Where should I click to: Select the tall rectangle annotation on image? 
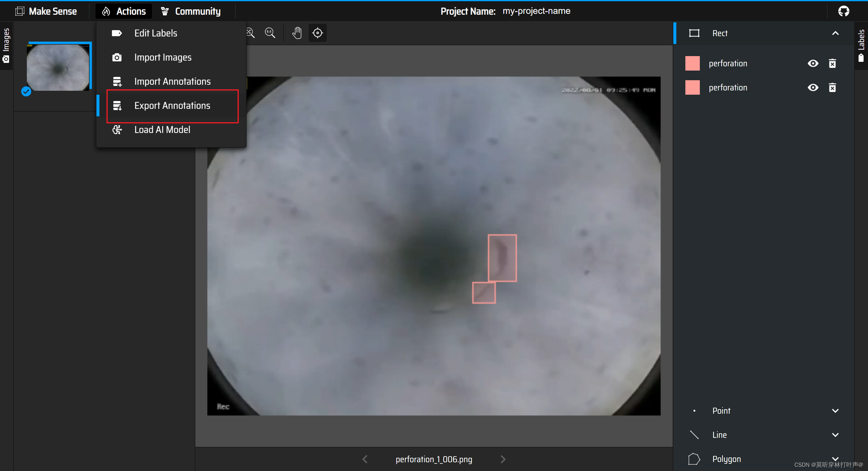[x=502, y=258]
